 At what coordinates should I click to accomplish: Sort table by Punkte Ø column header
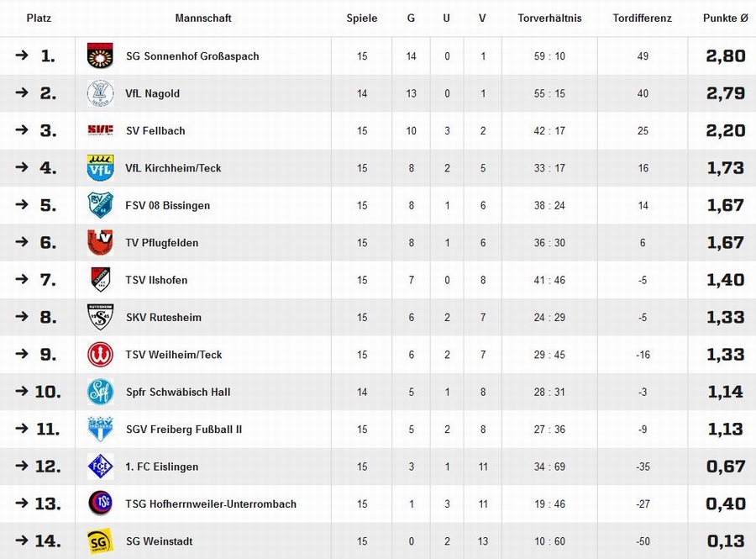click(725, 18)
